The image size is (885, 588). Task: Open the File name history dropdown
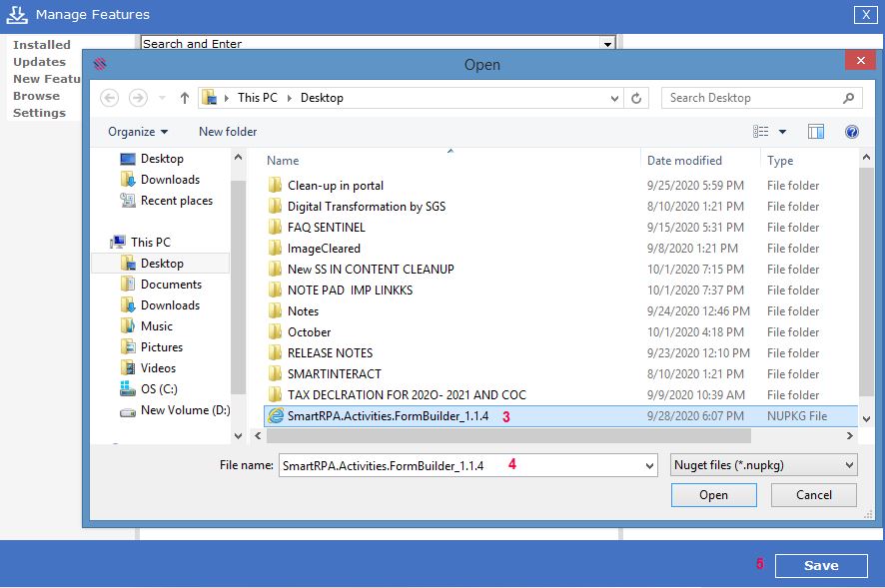(x=649, y=466)
